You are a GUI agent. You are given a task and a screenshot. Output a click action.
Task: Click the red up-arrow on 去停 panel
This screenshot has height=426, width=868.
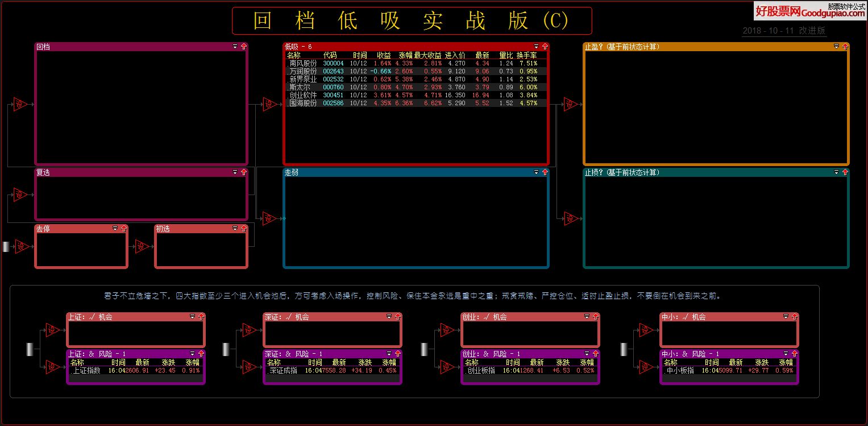[124, 229]
